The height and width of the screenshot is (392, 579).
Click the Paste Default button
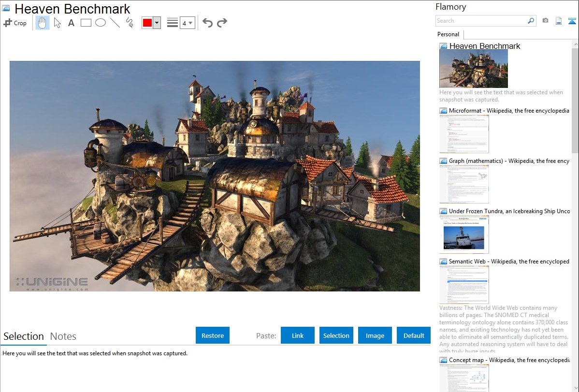coord(414,335)
